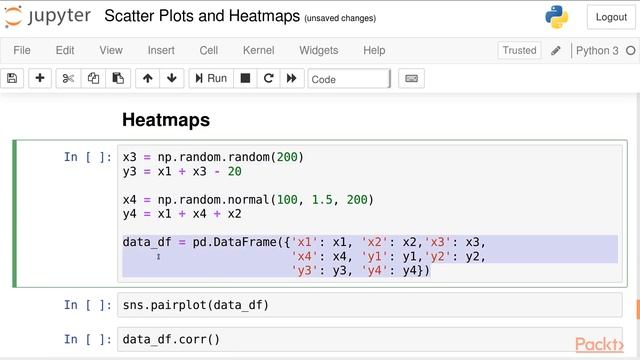640x360 pixels.
Task: Open the Edit menu
Action: (65, 50)
